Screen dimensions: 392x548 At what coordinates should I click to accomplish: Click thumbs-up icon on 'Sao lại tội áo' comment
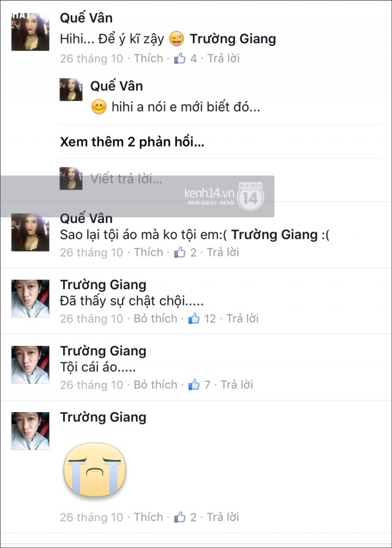(179, 252)
